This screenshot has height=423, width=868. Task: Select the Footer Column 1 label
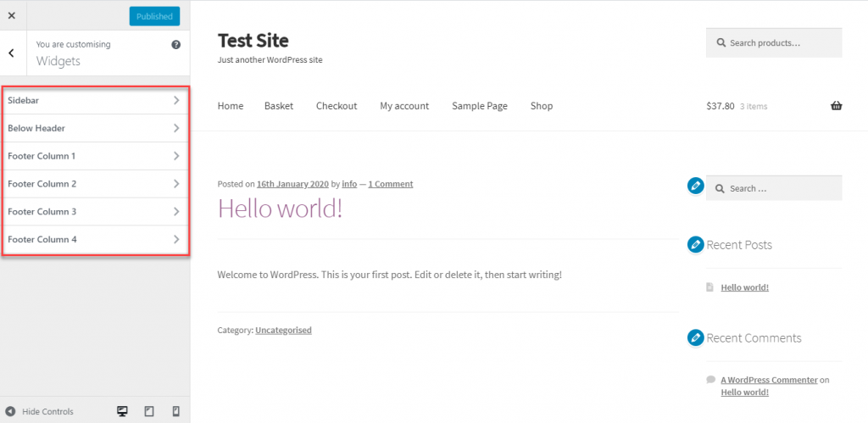(42, 156)
